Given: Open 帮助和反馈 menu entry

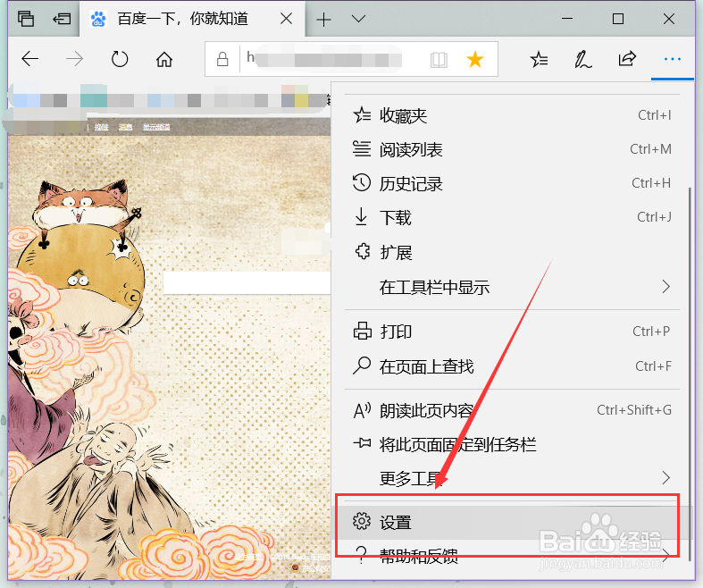Looking at the screenshot, I should (512, 555).
